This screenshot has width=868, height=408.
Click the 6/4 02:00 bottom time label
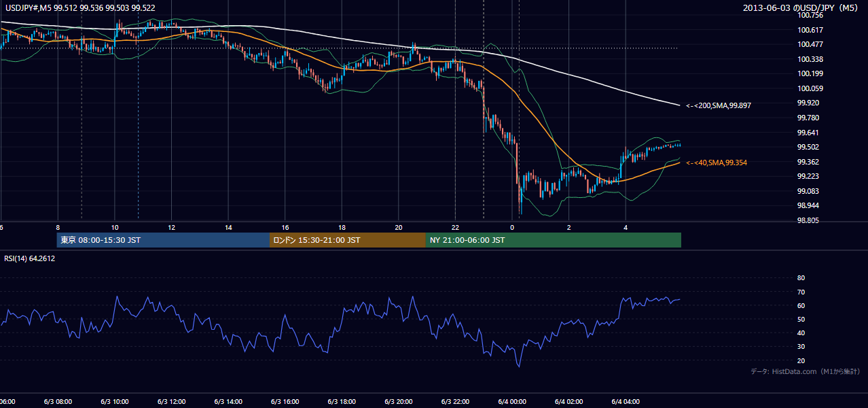coord(569,401)
